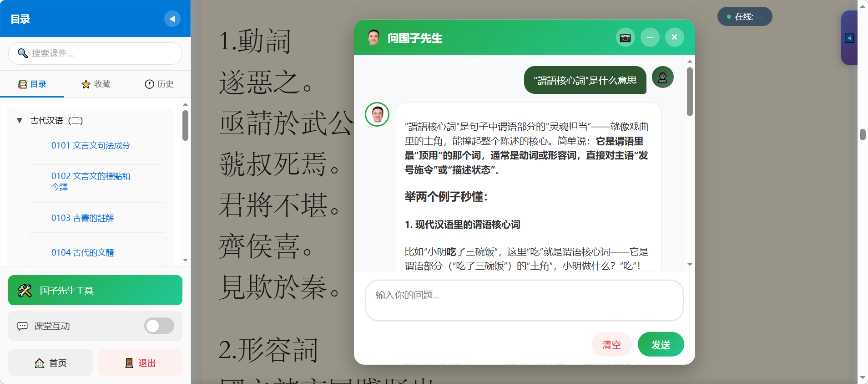
Task: Open the right-edge purple panel arrow
Action: (849, 38)
